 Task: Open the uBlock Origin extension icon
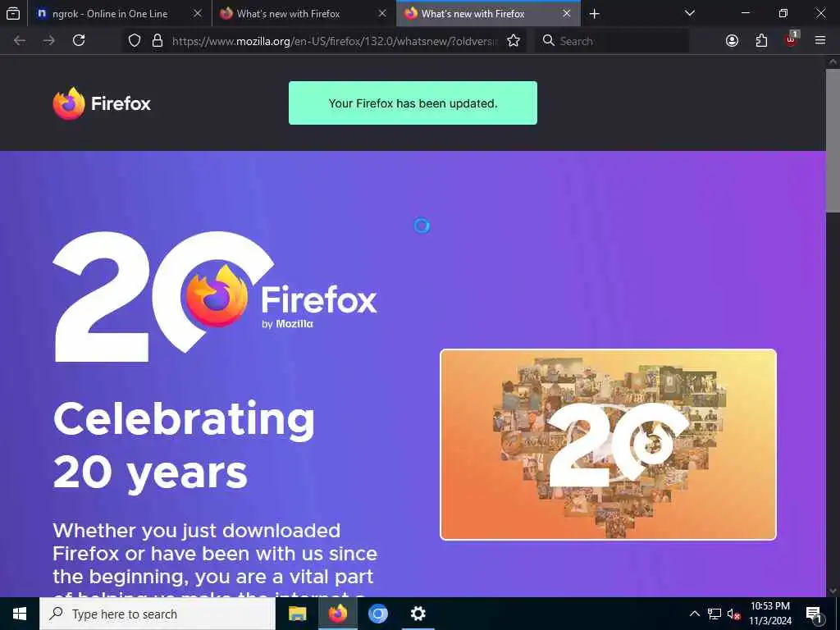tap(792, 40)
